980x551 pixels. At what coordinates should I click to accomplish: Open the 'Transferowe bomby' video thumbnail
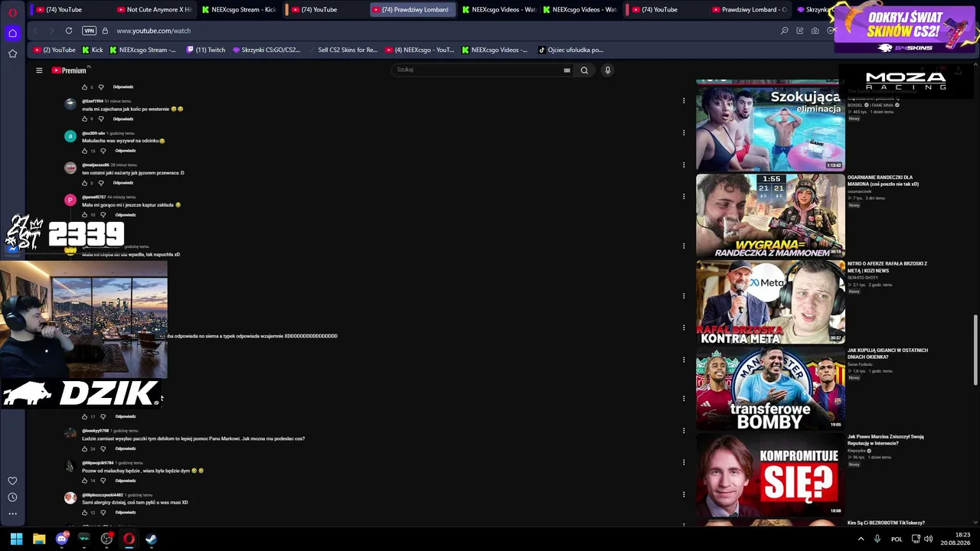tap(770, 389)
